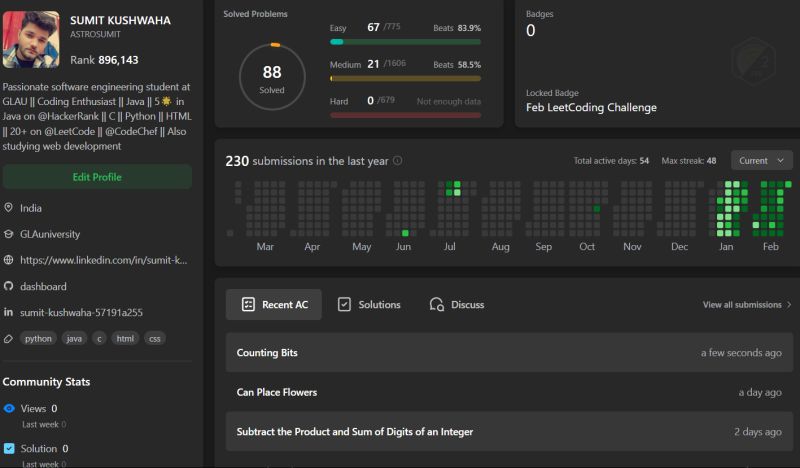Click the View all submissions chevron arrow
The image size is (800, 468).
[789, 305]
